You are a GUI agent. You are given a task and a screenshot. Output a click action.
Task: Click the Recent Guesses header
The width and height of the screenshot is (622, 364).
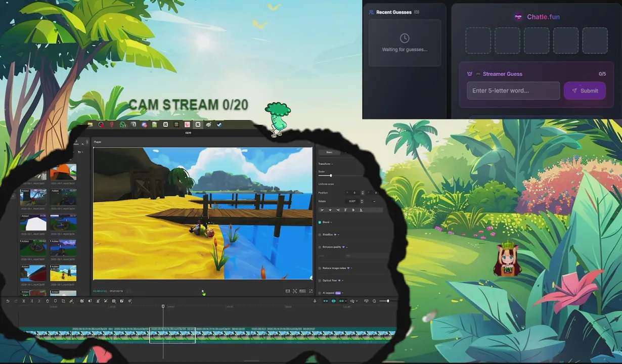coord(393,12)
